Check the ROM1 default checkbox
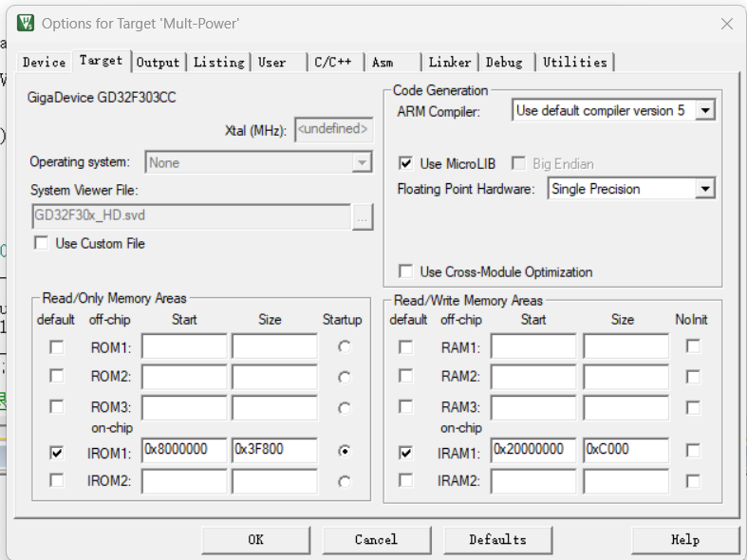The height and width of the screenshot is (560, 747). tap(57, 347)
